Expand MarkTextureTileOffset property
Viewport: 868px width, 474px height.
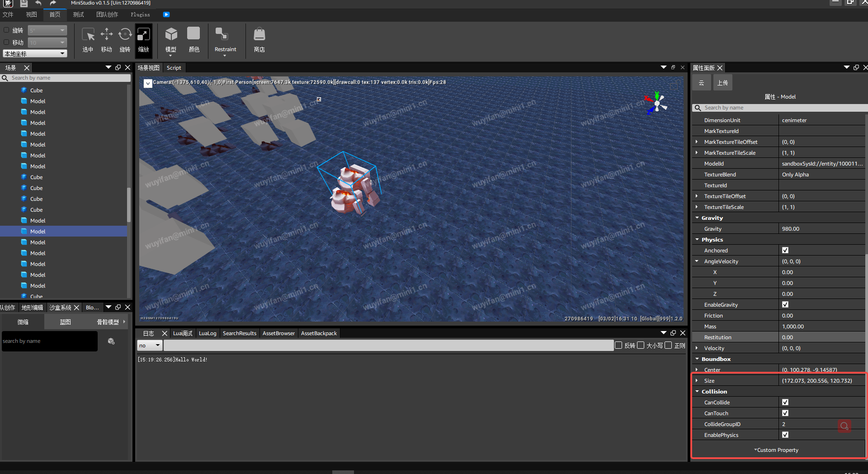(697, 142)
